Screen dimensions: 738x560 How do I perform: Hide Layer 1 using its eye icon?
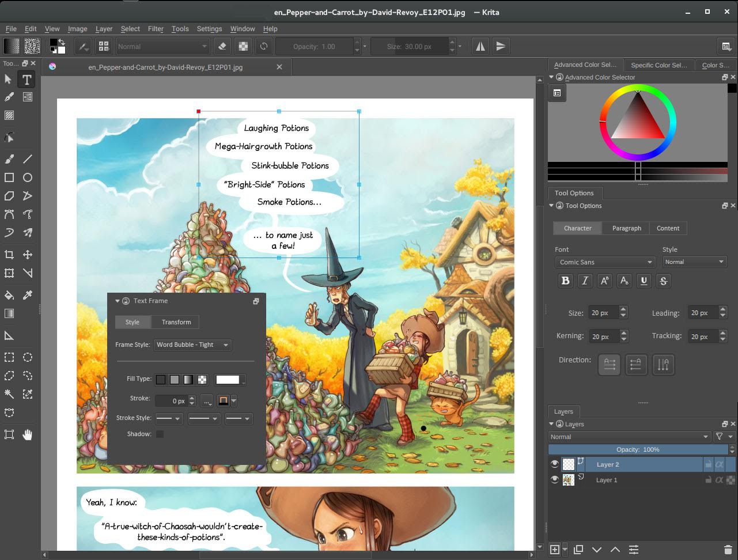(555, 479)
